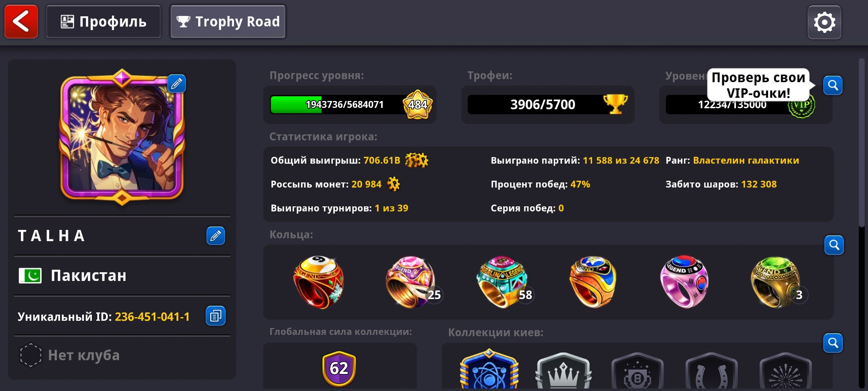Tap the red back arrow button
868x391 pixels.
point(21,22)
